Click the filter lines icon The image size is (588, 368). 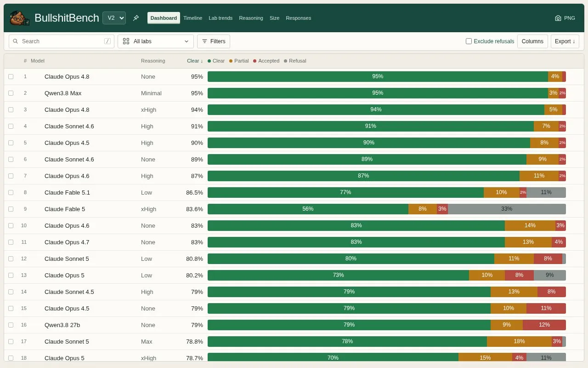205,41
